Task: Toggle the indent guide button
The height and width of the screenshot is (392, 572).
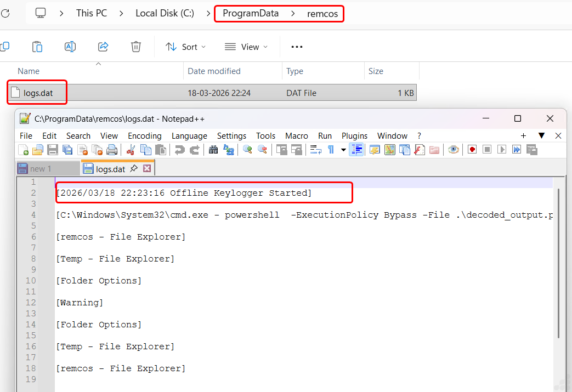Action: pos(356,150)
